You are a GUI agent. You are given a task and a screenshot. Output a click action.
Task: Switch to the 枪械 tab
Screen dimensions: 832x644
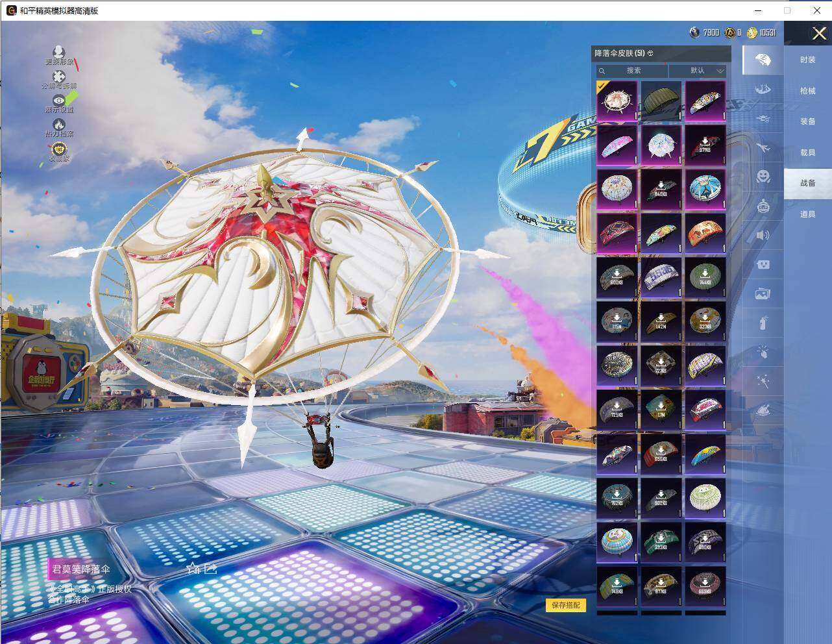[808, 91]
